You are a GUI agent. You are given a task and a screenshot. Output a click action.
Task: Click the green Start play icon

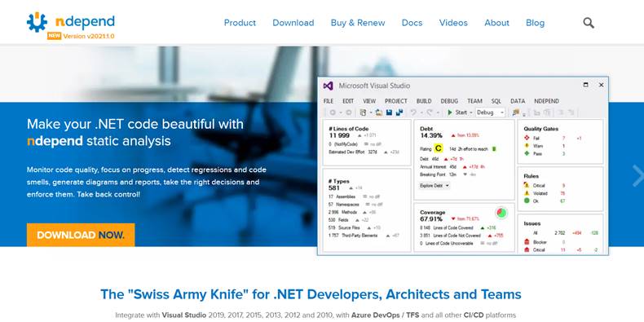[450, 112]
